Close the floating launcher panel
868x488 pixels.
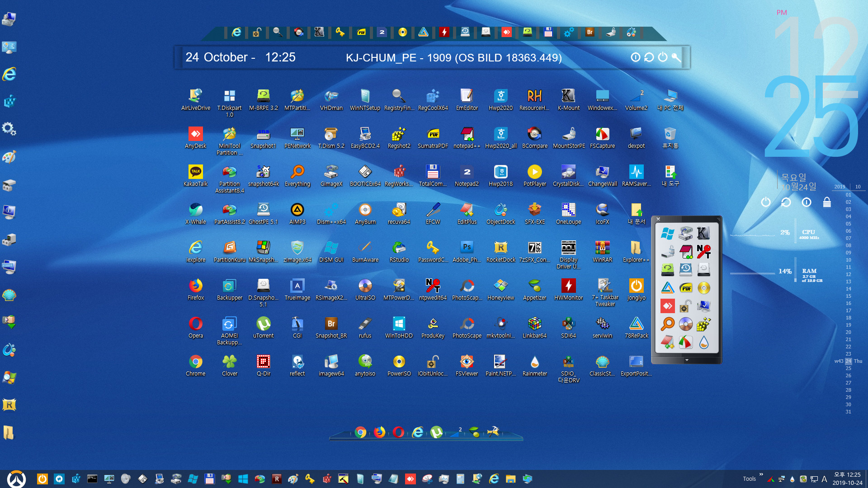pos(658,219)
